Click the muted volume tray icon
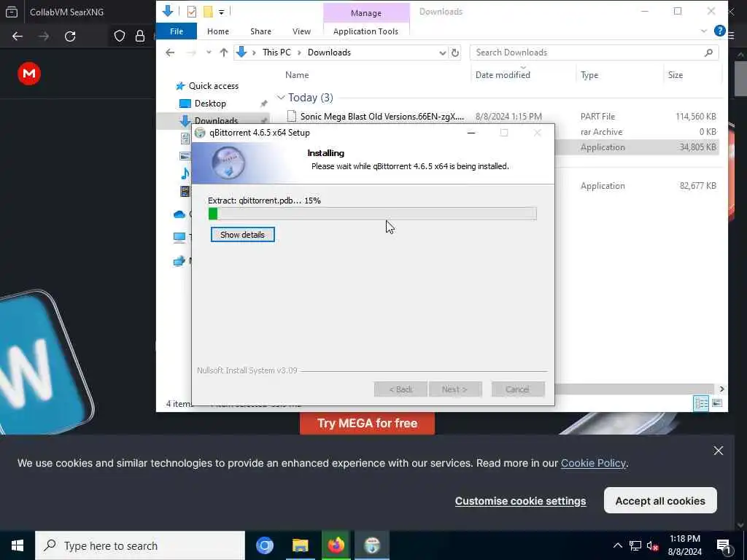This screenshot has height=560, width=747. pos(652,545)
